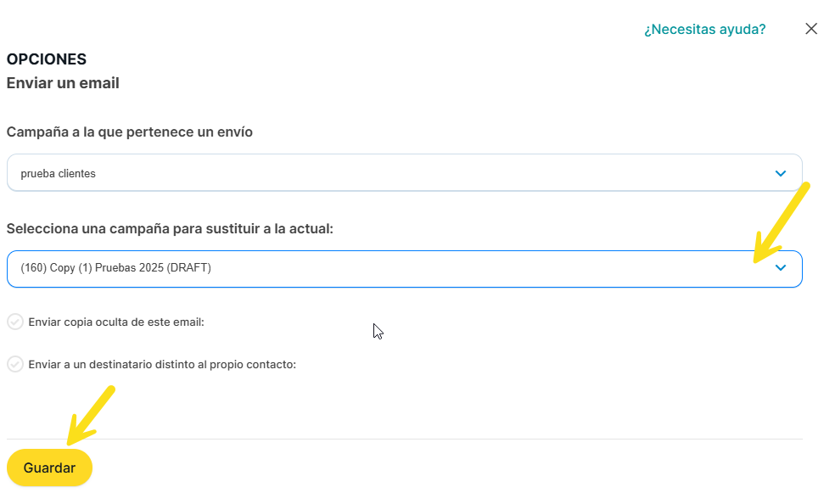The image size is (835, 504).
Task: Click the '(DRAFT)' text in the campaign field
Action: pos(188,268)
